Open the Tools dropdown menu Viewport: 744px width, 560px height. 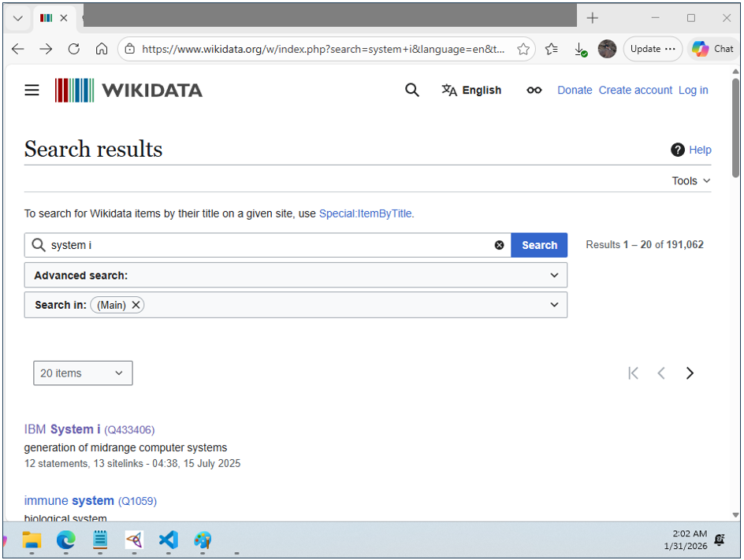pos(690,181)
